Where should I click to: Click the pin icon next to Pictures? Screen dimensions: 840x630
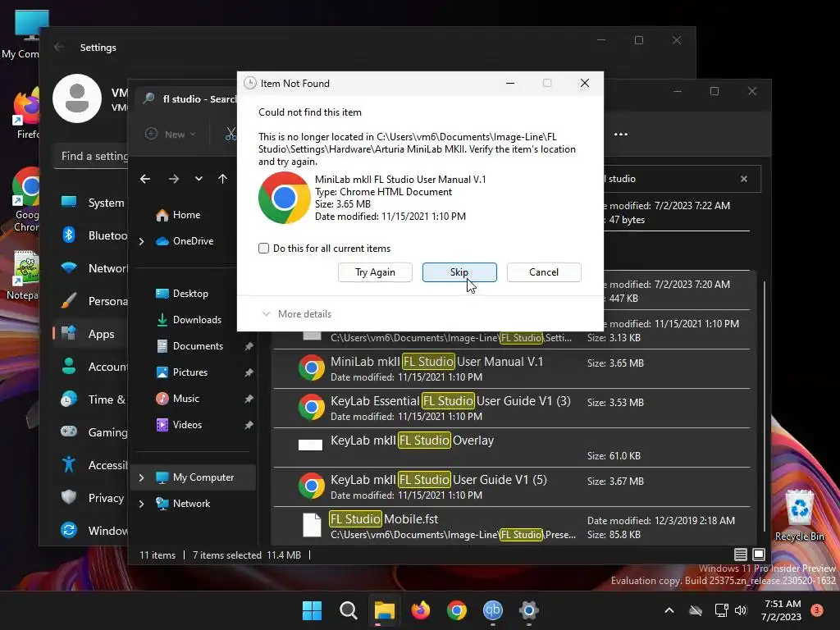click(x=249, y=373)
